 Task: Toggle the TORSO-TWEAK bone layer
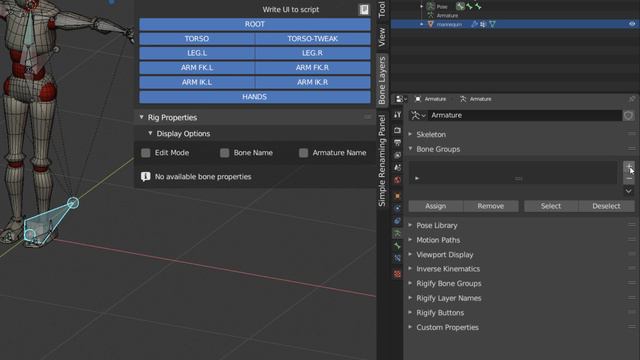313,39
